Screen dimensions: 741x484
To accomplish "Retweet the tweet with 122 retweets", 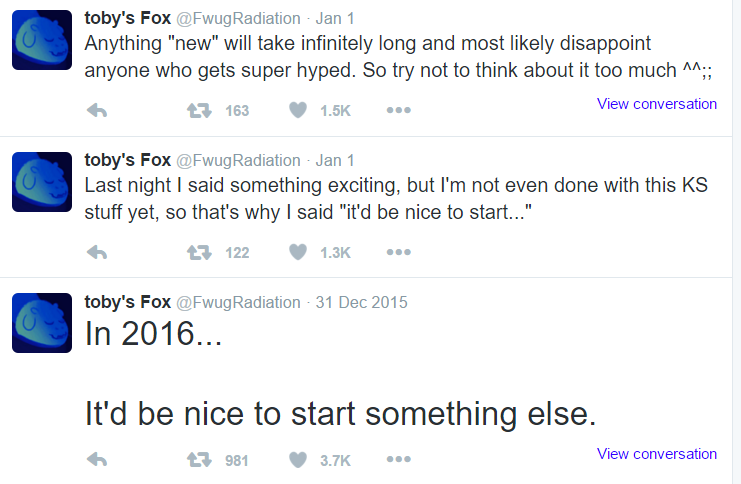I will click(x=201, y=252).
